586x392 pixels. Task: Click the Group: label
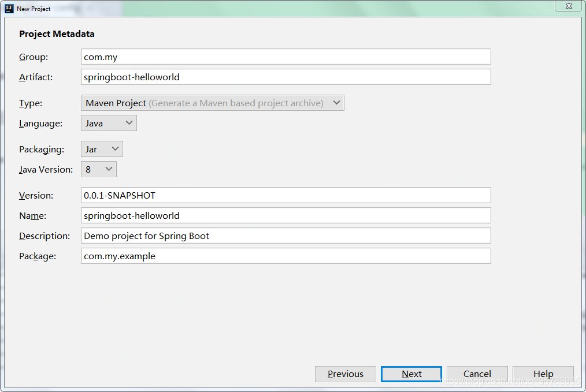click(34, 57)
